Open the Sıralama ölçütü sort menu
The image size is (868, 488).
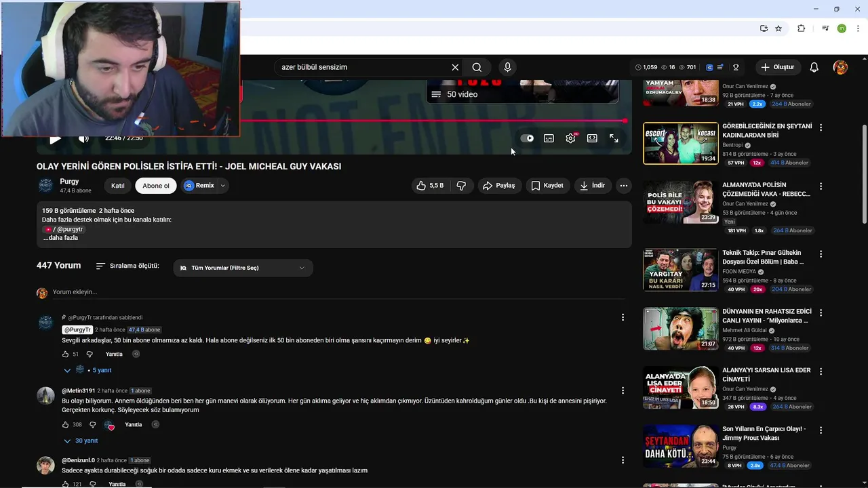click(127, 266)
